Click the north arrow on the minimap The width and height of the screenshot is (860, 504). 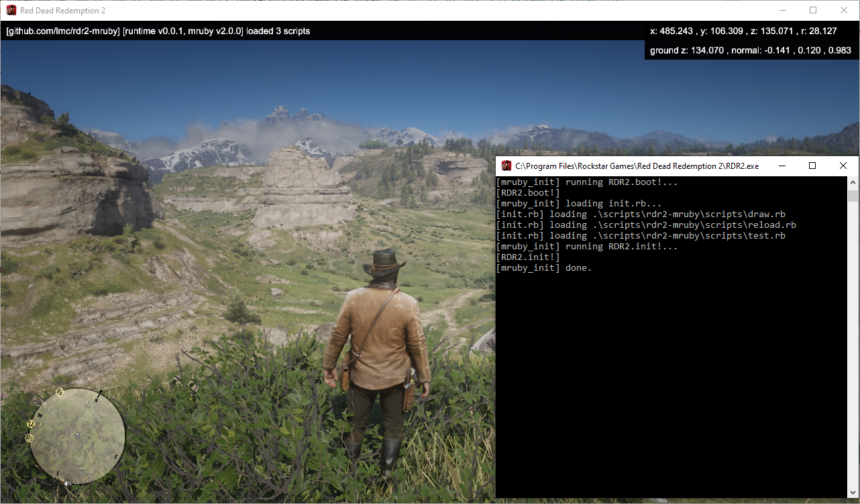[100, 394]
